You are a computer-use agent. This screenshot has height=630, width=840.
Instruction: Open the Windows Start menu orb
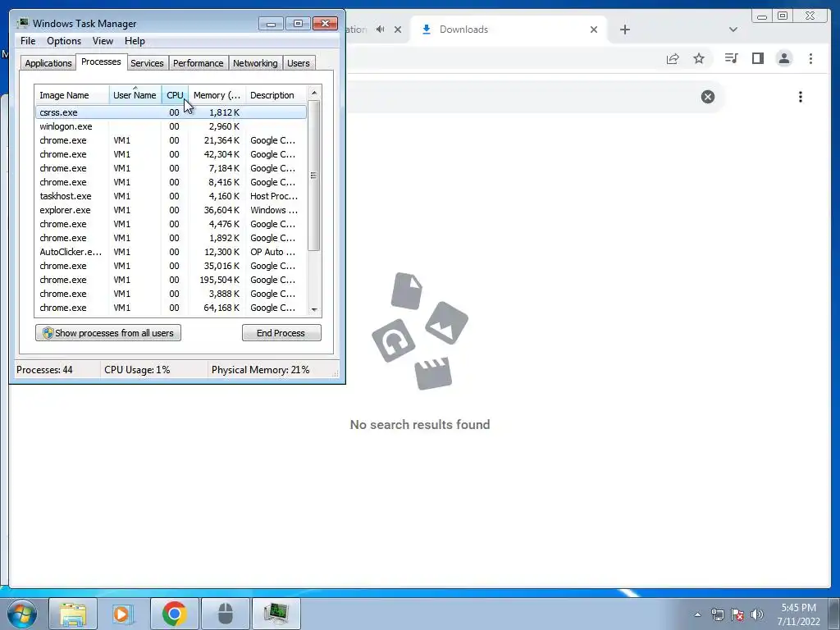tap(22, 614)
